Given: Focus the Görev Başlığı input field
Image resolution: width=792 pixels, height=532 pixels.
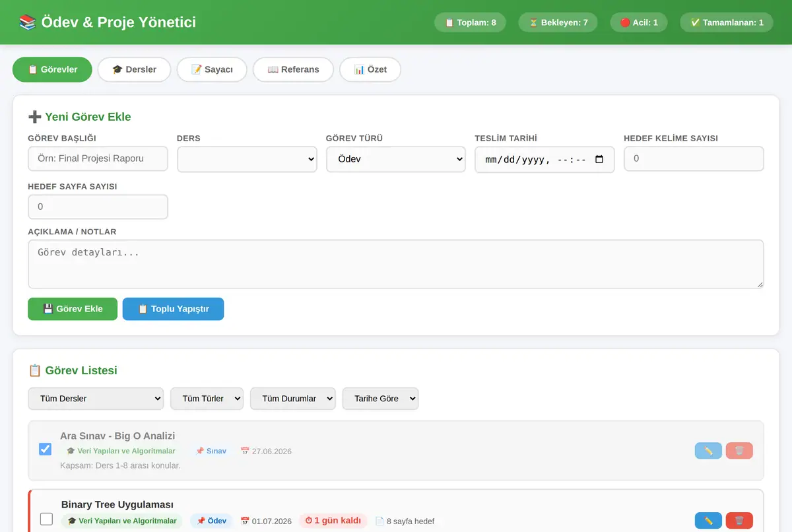Looking at the screenshot, I should [98, 158].
